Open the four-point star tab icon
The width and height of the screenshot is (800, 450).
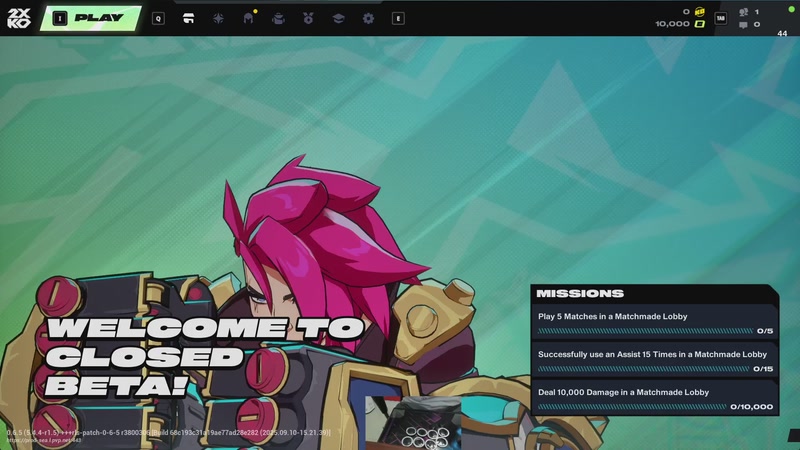tap(218, 18)
